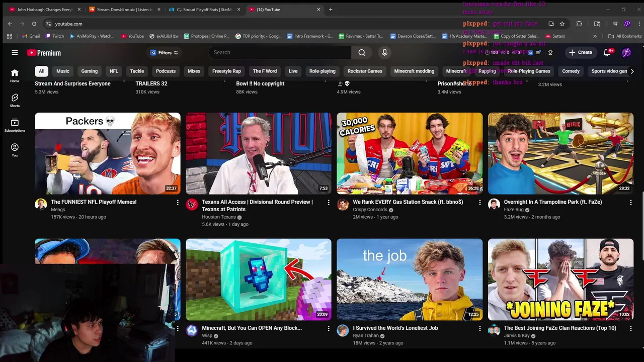Open the apps grid in bookmarks bar
644x362 pixels.
pyautogui.click(x=9, y=36)
